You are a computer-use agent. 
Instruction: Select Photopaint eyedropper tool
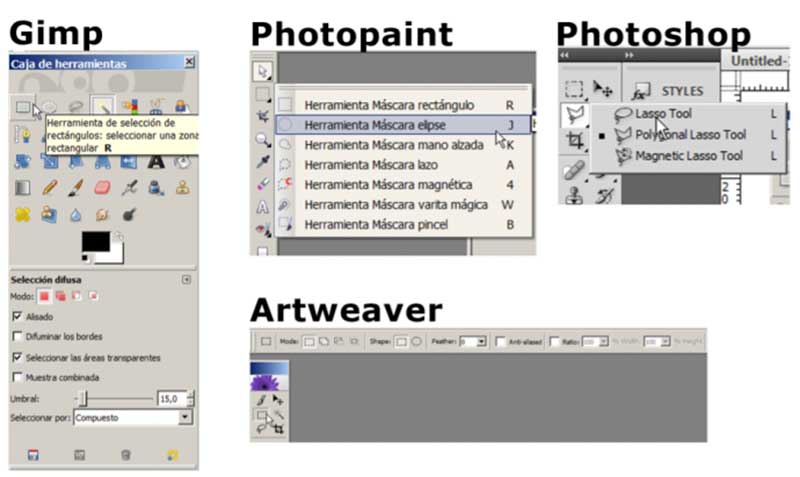click(263, 162)
